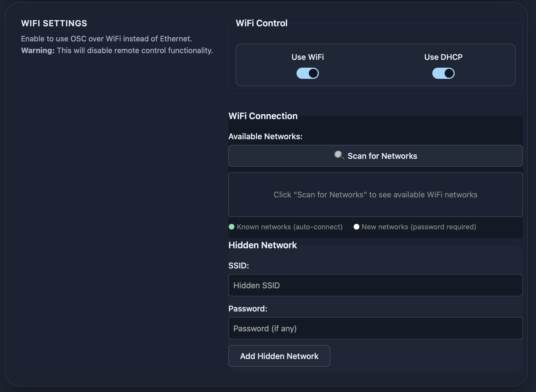Click the WiFi Connection section title
Screen dimensions: 536x392
(x=263, y=116)
